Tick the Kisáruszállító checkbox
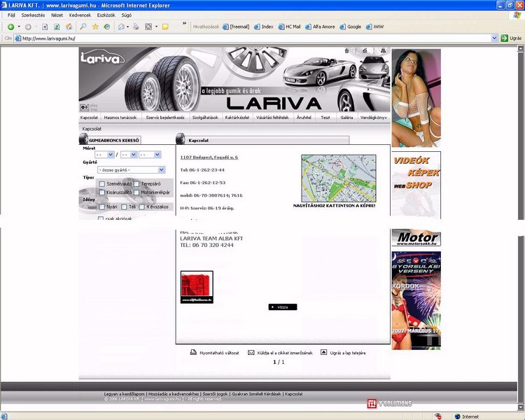This screenshot has width=525, height=420. coord(102,192)
